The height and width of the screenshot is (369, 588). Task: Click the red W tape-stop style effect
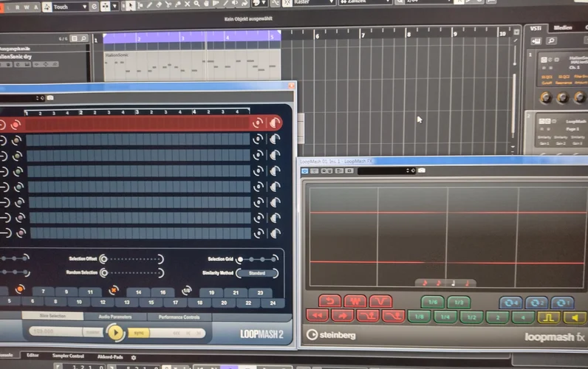click(x=355, y=301)
